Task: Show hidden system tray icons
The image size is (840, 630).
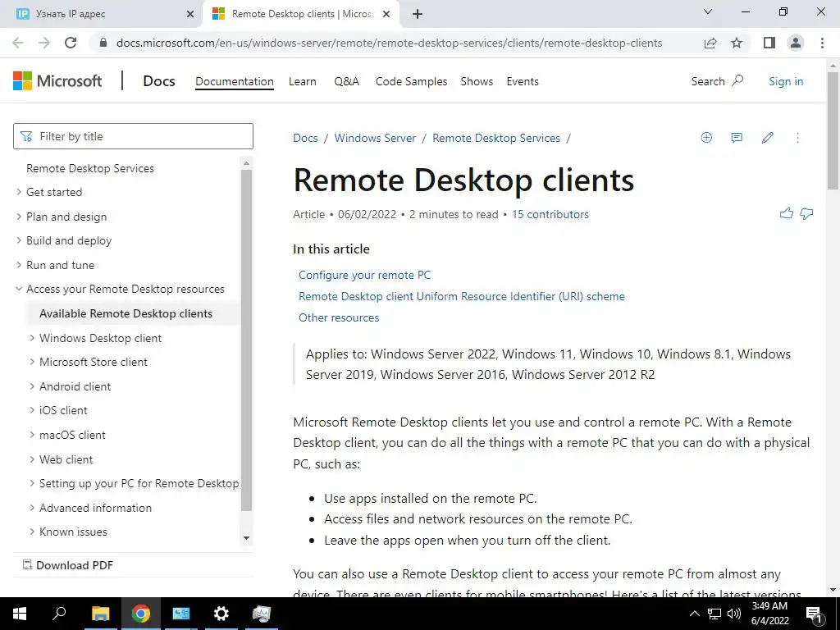Action: [x=694, y=614]
